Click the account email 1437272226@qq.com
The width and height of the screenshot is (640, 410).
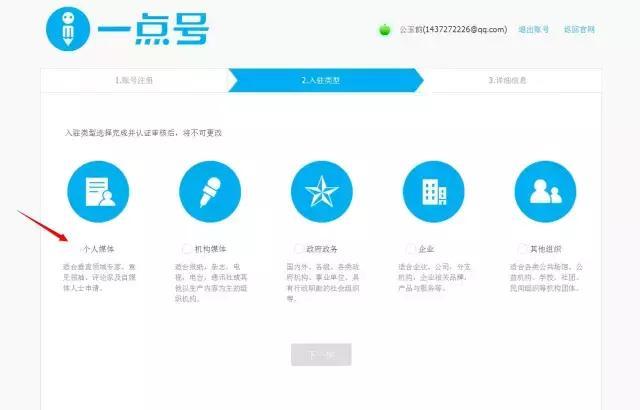pos(465,29)
